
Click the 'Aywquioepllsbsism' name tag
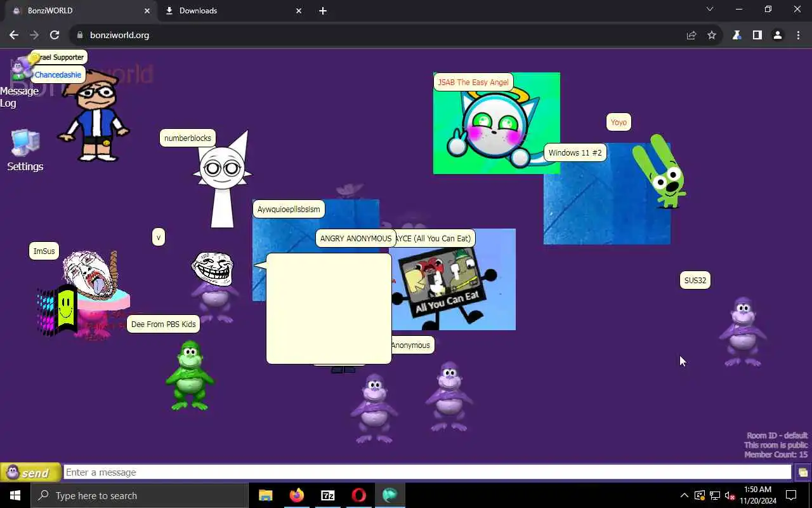click(289, 210)
